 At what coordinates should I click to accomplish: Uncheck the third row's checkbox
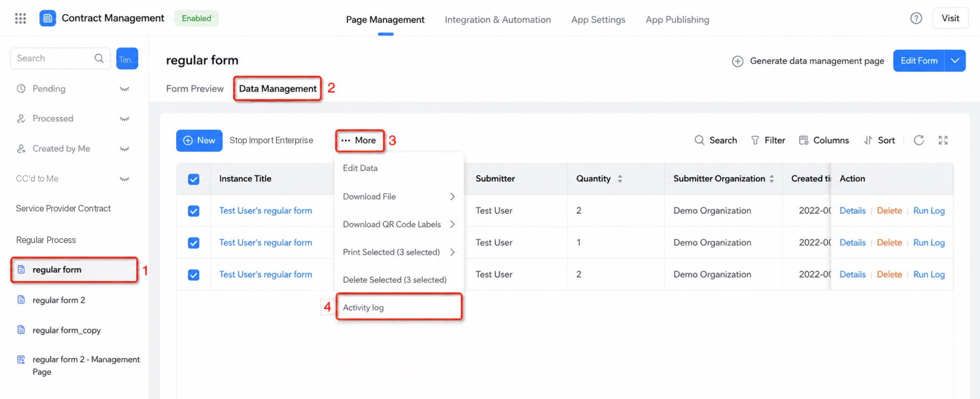(194, 275)
